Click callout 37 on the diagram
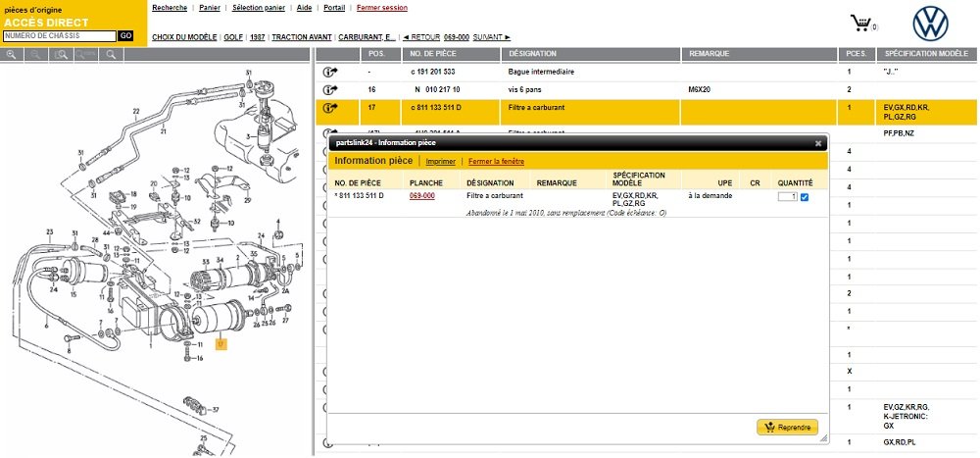Screen dimensions: 980x458 click(216, 410)
